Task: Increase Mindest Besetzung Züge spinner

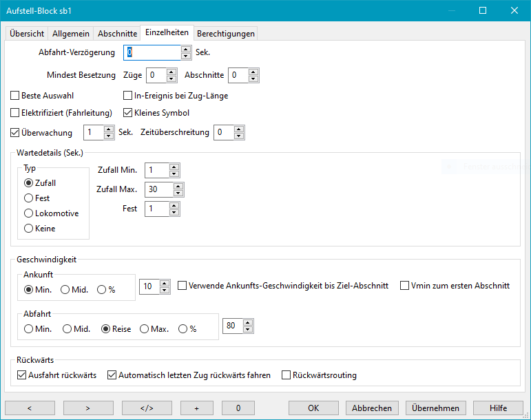Action: click(x=172, y=72)
